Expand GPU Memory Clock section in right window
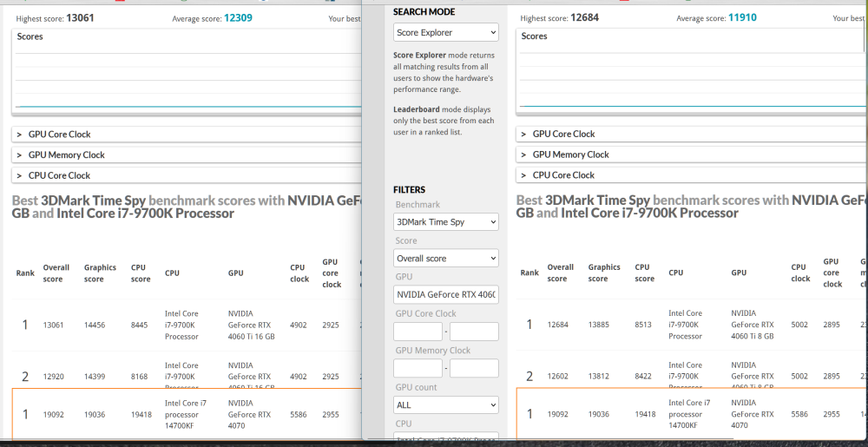The image size is (868, 447). coord(570,154)
